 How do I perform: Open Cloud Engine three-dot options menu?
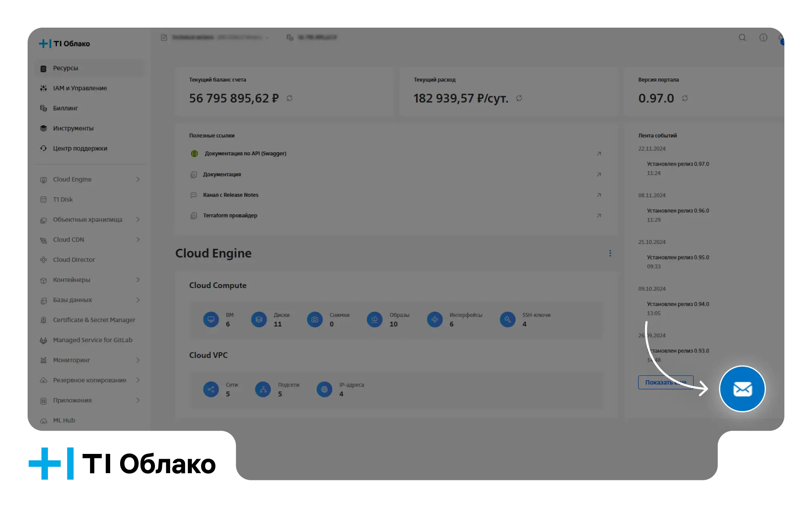[610, 253]
